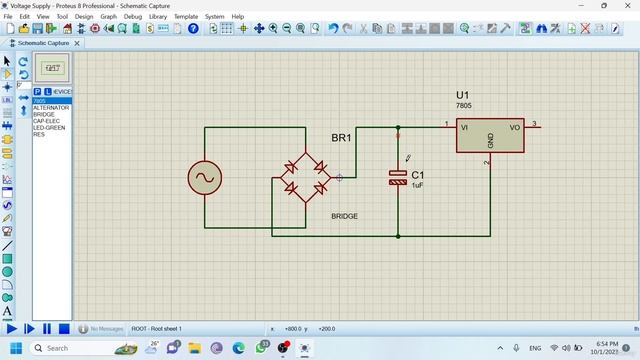Select 7805 in the devices list
This screenshot has height=360, width=640.
pyautogui.click(x=52, y=101)
